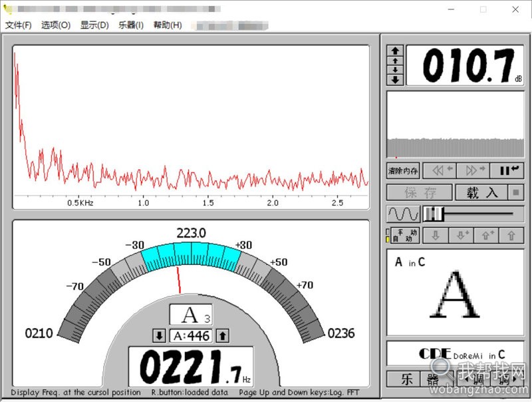Click the 清除内存 clear memory button
Viewport: 532px width, 402px height.
403,170
